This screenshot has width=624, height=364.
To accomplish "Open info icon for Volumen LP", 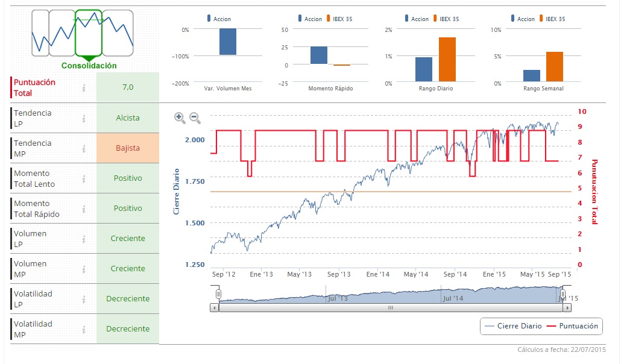I will click(x=84, y=239).
